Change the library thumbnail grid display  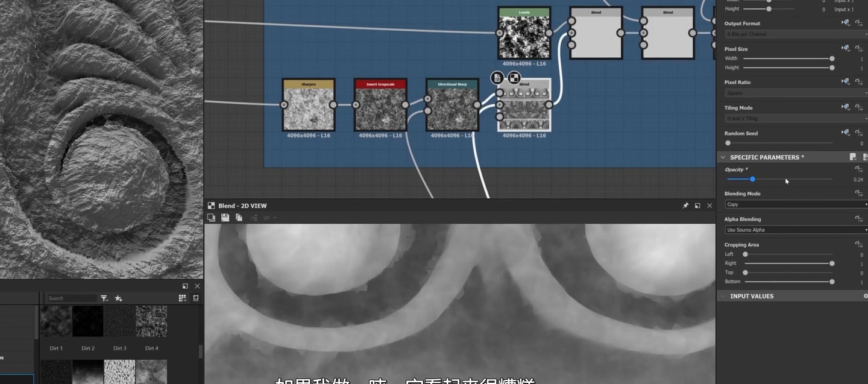pos(183,298)
